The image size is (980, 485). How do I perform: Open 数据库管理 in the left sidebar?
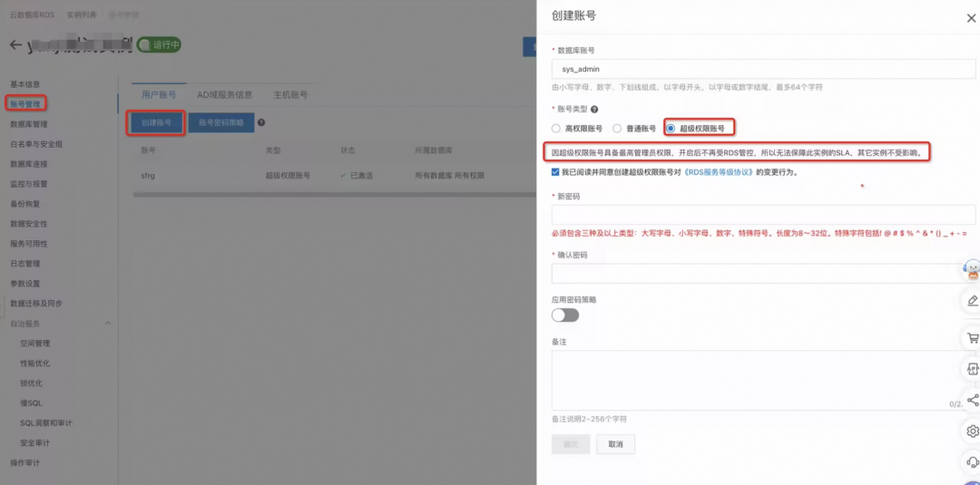(x=28, y=124)
